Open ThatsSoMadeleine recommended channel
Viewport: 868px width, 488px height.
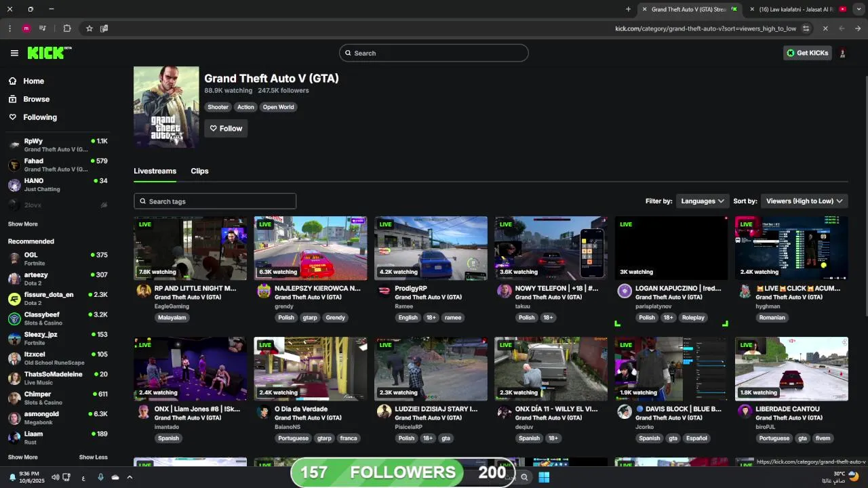(x=58, y=378)
